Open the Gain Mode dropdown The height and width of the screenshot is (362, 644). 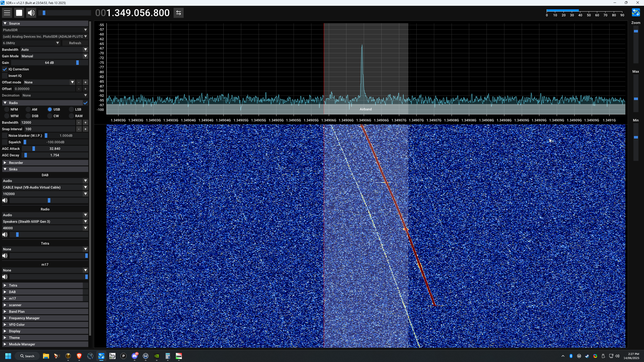(54, 56)
